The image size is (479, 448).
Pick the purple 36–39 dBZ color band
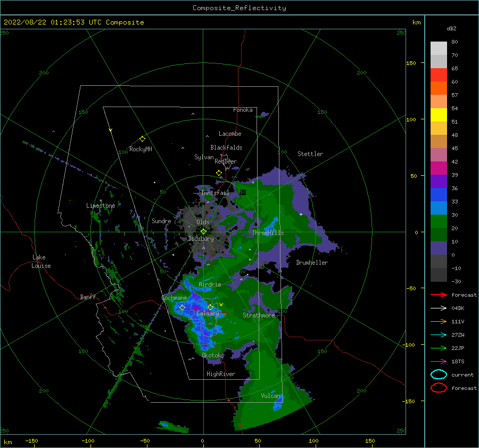[x=439, y=181]
